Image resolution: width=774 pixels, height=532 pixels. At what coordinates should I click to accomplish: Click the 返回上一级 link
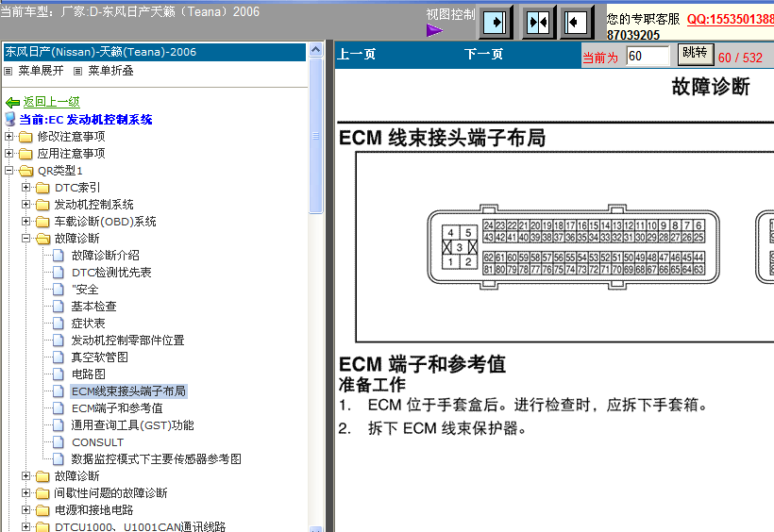tap(51, 102)
